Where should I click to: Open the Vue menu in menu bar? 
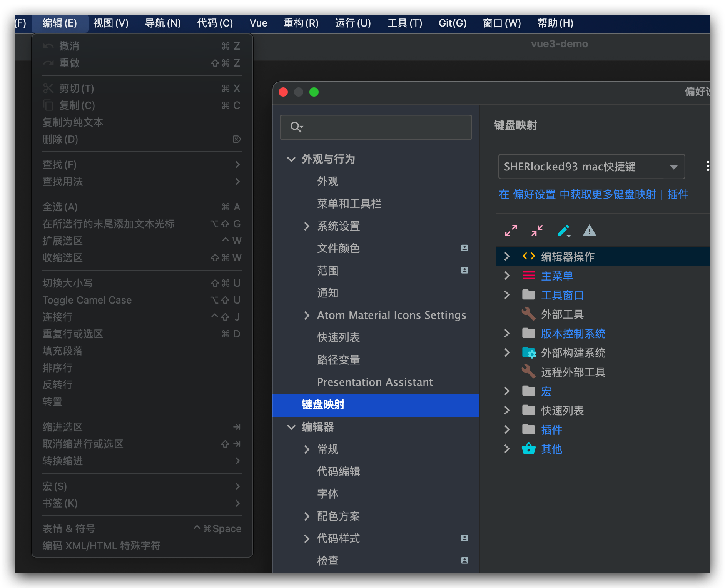[x=258, y=23]
